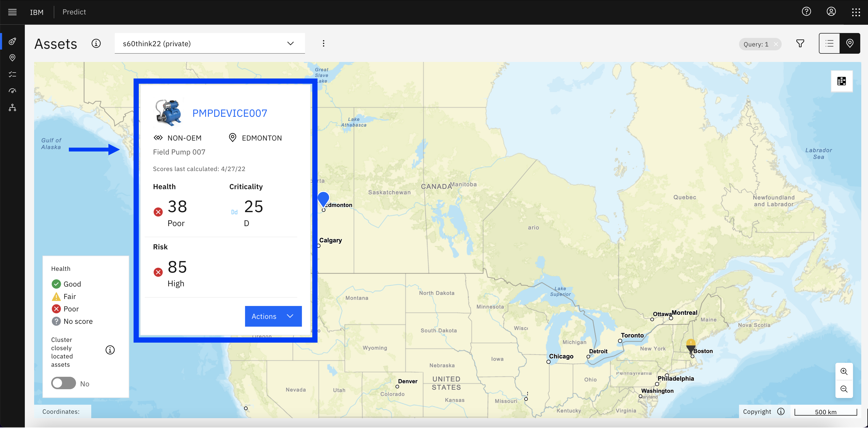868x428 pixels.
Task: Open the gauge dashboard sidebar icon
Action: [12, 91]
